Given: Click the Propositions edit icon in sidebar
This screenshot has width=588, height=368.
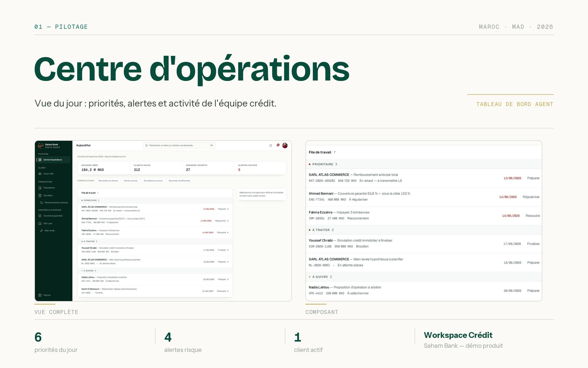Looking at the screenshot, I should pyautogui.click(x=40, y=188).
